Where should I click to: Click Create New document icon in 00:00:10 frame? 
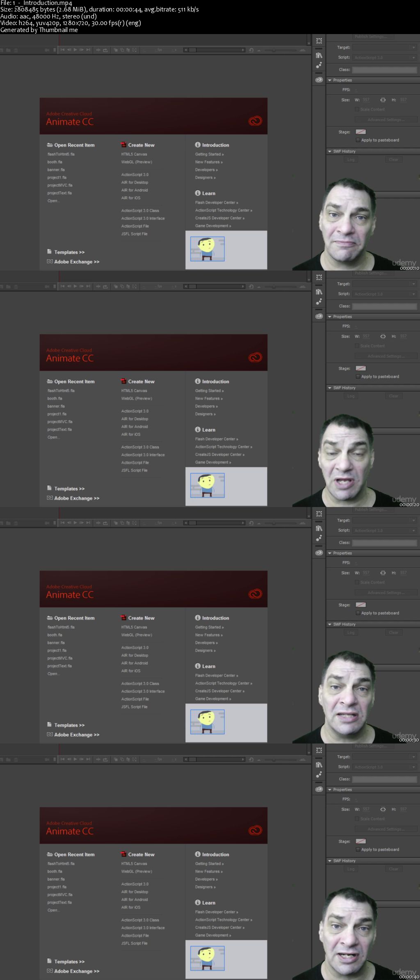tap(123, 145)
